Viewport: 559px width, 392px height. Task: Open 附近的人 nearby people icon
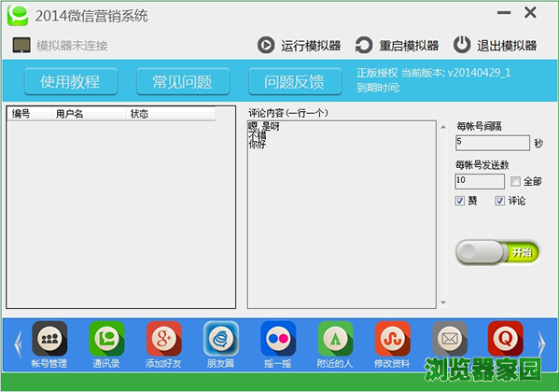click(x=335, y=339)
